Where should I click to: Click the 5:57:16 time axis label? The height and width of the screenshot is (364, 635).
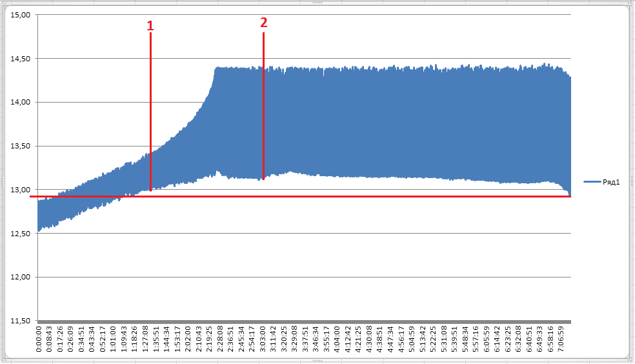pos(475,339)
